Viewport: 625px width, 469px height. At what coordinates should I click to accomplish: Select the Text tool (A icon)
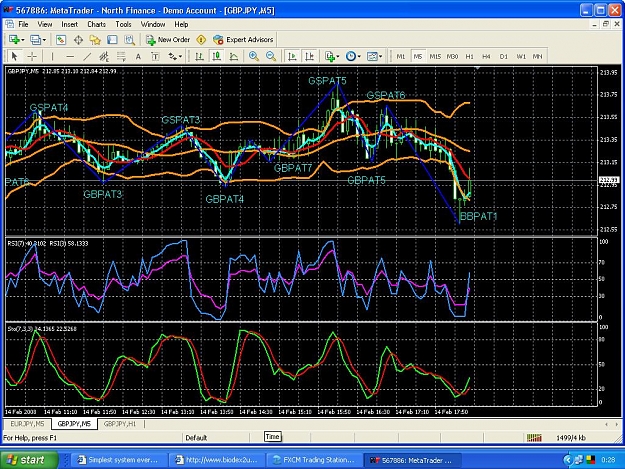(x=138, y=56)
